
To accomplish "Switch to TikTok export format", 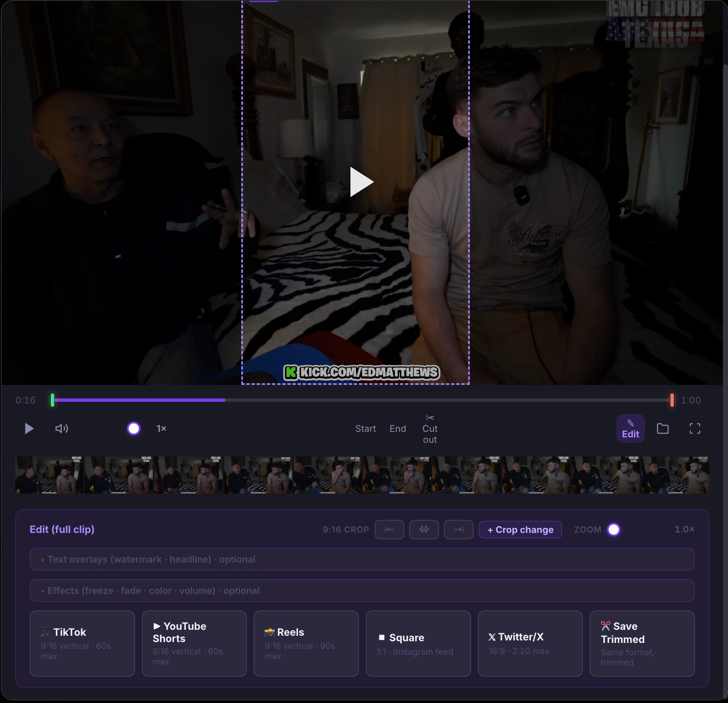I will click(82, 643).
